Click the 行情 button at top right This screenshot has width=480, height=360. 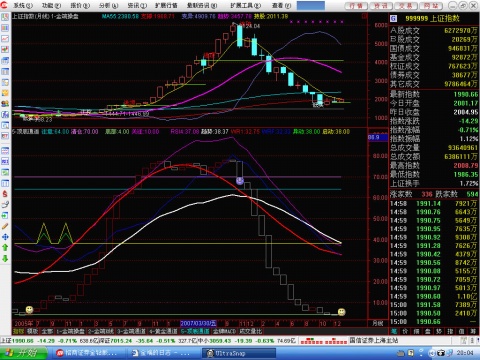[356, 6]
